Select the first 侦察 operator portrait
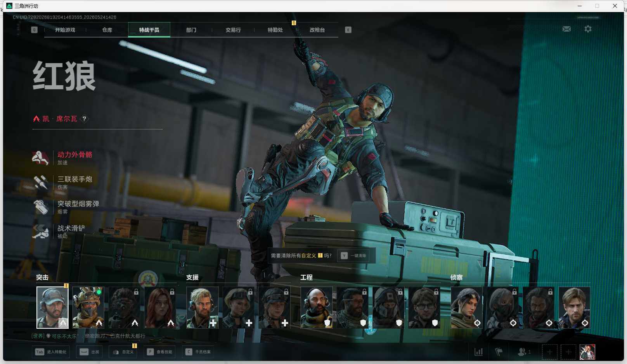Viewport: 627px width, 364px height. pyautogui.click(x=467, y=308)
